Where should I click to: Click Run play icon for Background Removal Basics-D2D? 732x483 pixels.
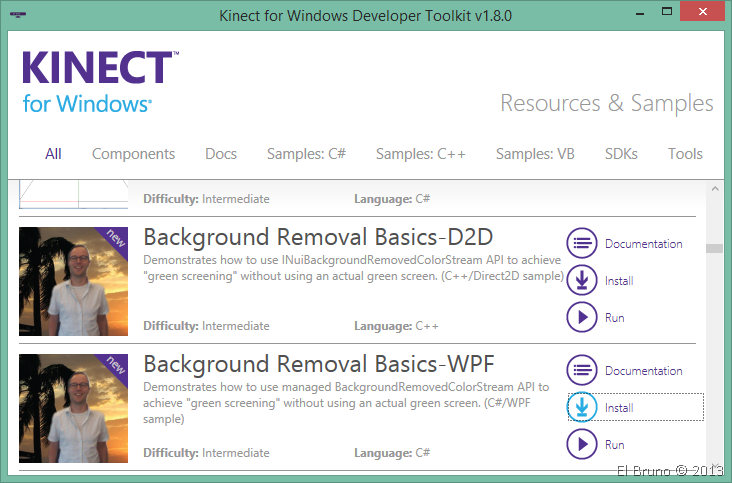coord(582,318)
